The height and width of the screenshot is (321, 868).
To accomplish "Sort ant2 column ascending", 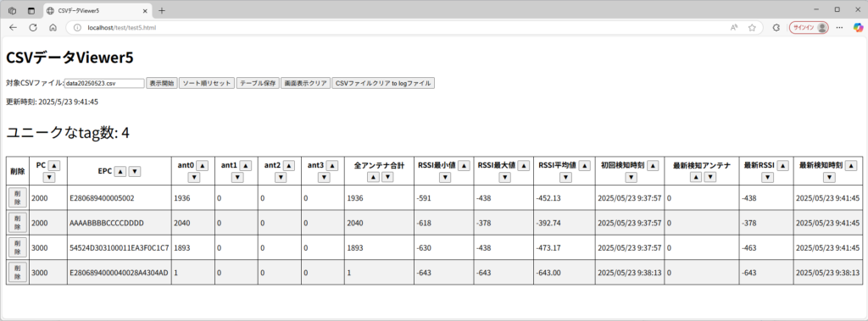I will [x=288, y=165].
